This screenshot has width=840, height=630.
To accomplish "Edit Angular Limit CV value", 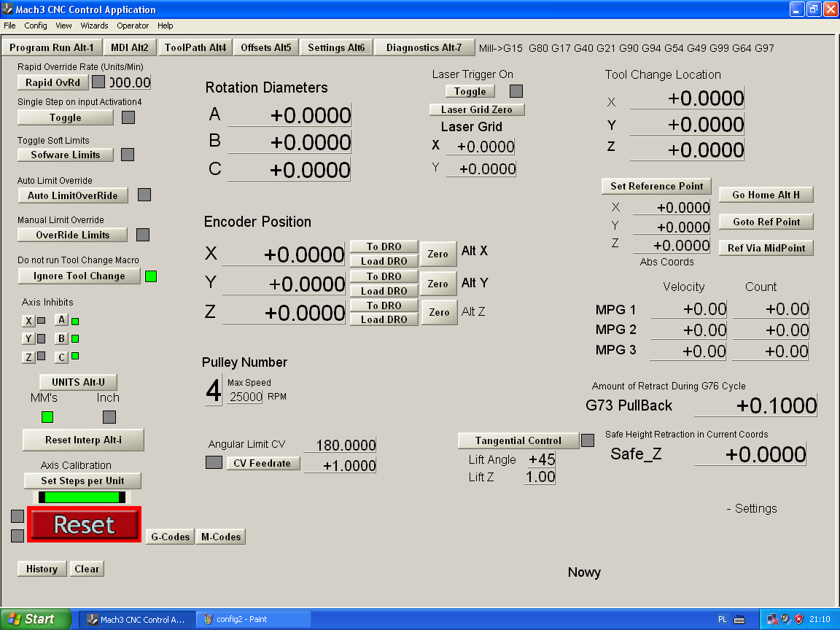I will [x=341, y=446].
